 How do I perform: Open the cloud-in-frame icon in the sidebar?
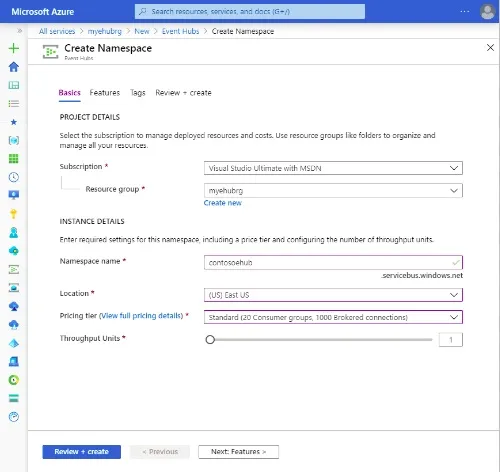pyautogui.click(x=14, y=288)
